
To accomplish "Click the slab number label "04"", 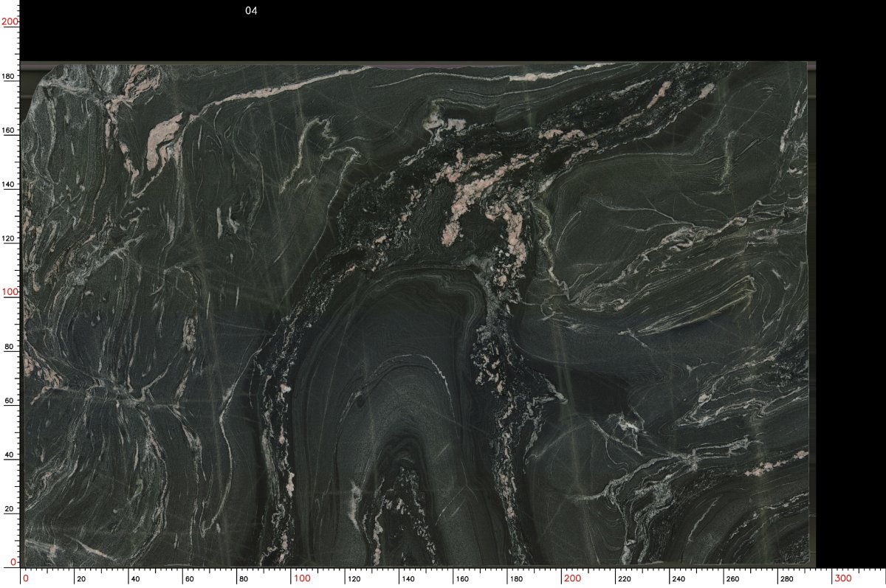I will (251, 11).
